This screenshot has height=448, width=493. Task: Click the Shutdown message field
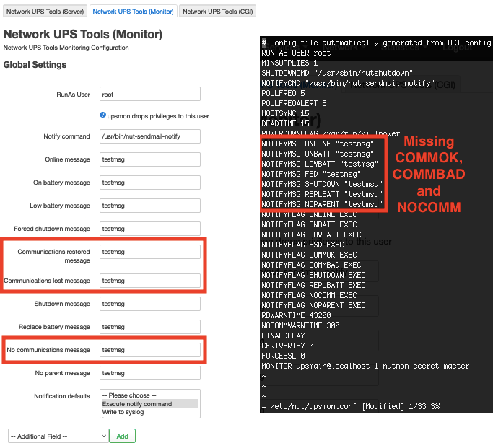click(150, 304)
